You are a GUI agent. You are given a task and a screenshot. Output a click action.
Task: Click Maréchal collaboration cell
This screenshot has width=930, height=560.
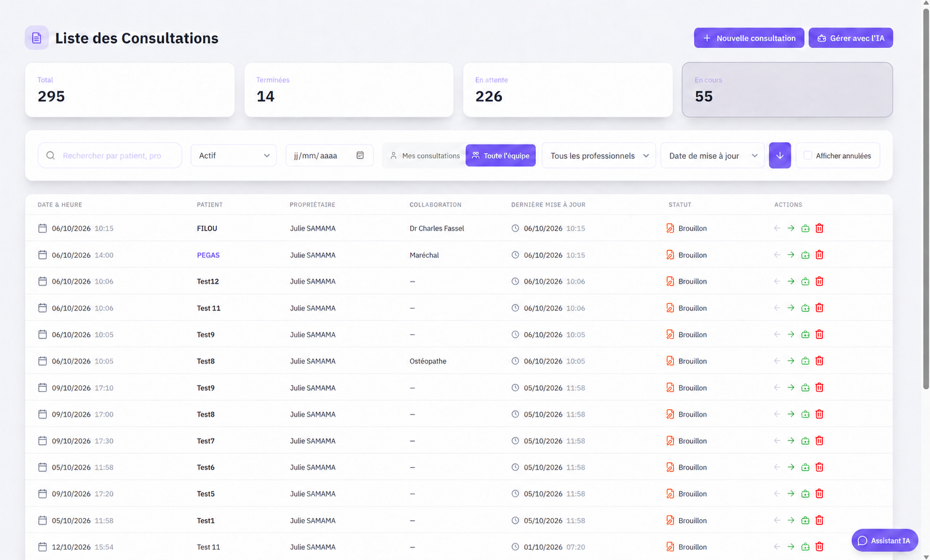point(424,255)
